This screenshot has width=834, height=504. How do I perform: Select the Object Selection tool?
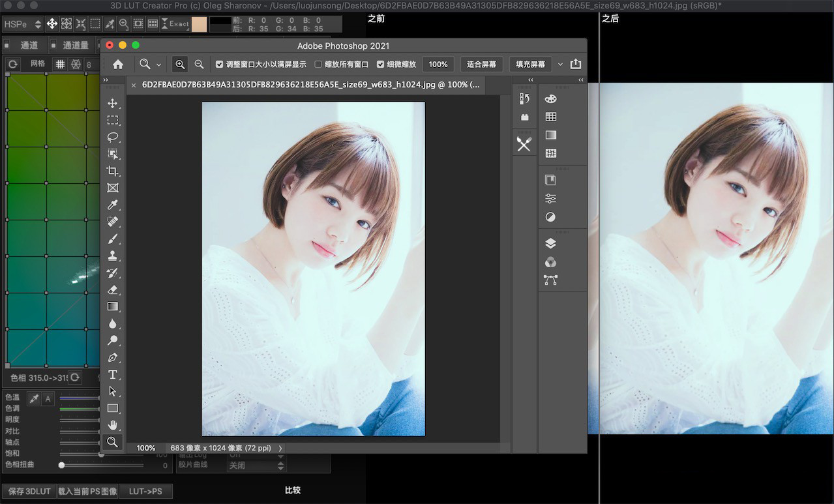tap(113, 154)
